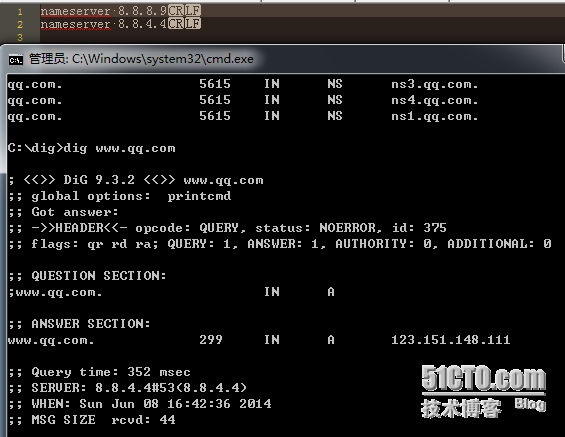The image size is (565, 437).
Task: Click the answer IP 123.151.148.111
Action: pos(450,340)
